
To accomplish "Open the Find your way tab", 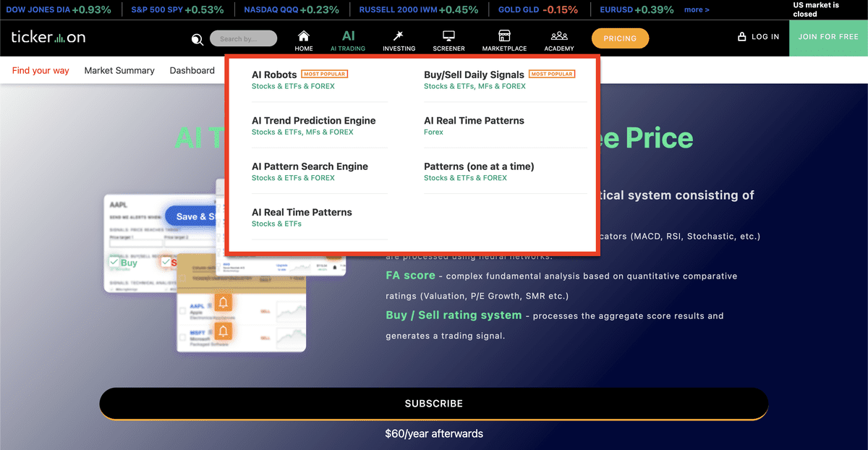I will tap(41, 70).
